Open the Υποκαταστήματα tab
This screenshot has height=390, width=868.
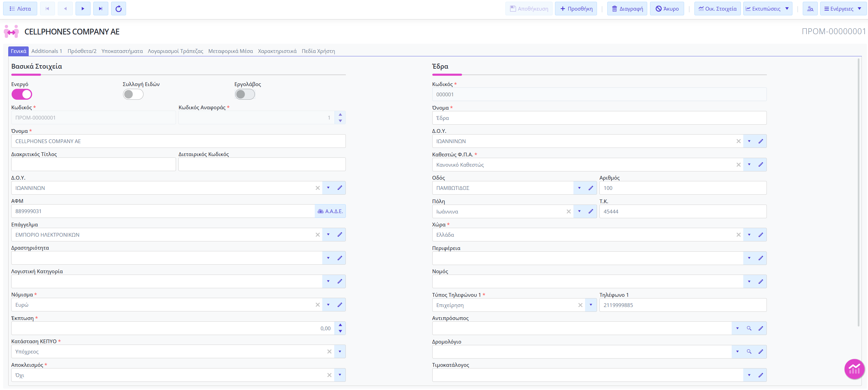coord(122,51)
